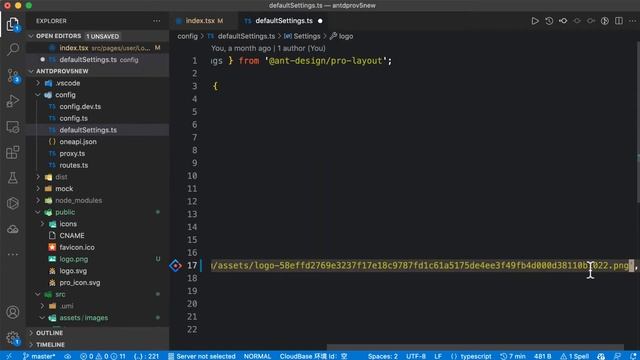The image size is (640, 360).
Task: Open notifications bell in status bar
Action: pos(633,356)
